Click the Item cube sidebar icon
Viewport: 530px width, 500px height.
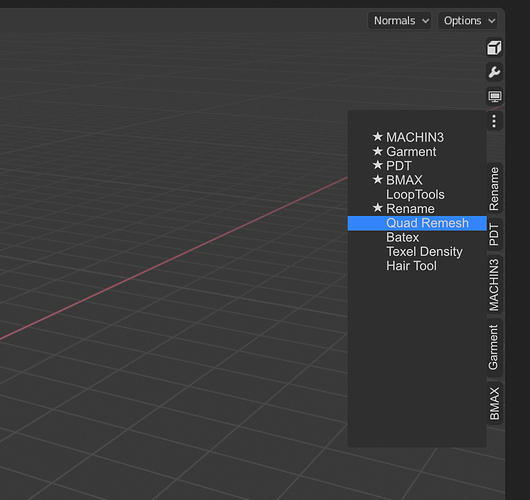point(494,48)
